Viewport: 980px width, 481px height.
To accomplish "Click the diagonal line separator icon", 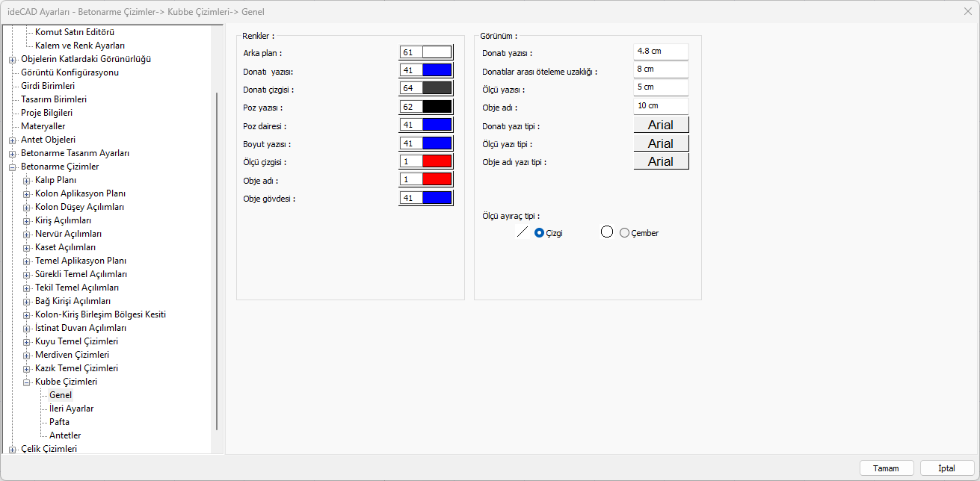I will pyautogui.click(x=522, y=232).
